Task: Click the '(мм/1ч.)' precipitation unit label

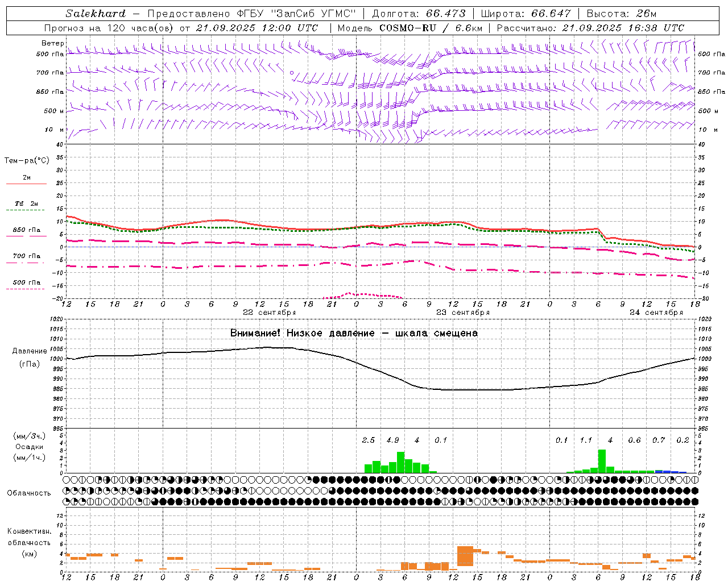Action: pos(30,458)
